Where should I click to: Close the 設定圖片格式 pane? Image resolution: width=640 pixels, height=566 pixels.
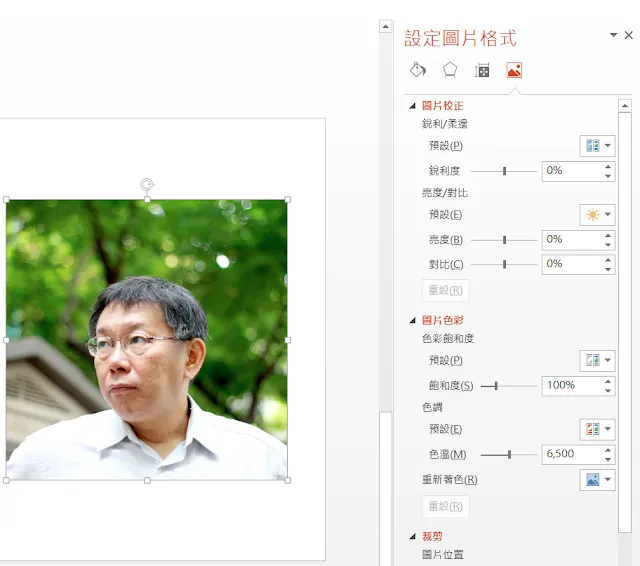629,36
